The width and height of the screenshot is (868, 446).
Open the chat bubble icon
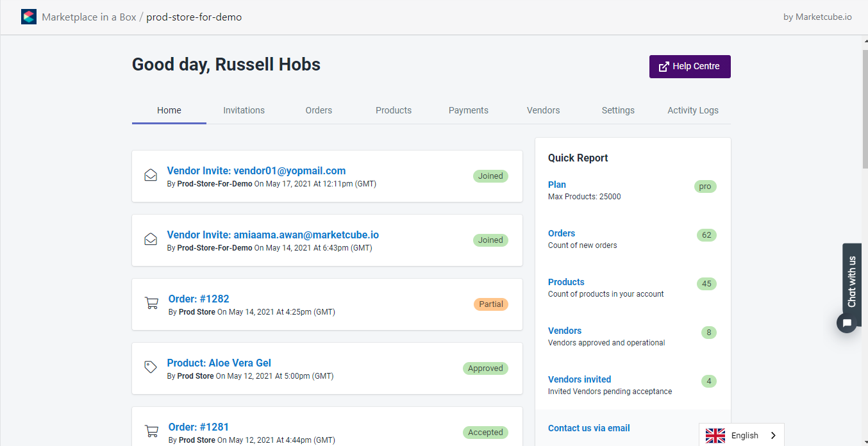[x=847, y=323]
